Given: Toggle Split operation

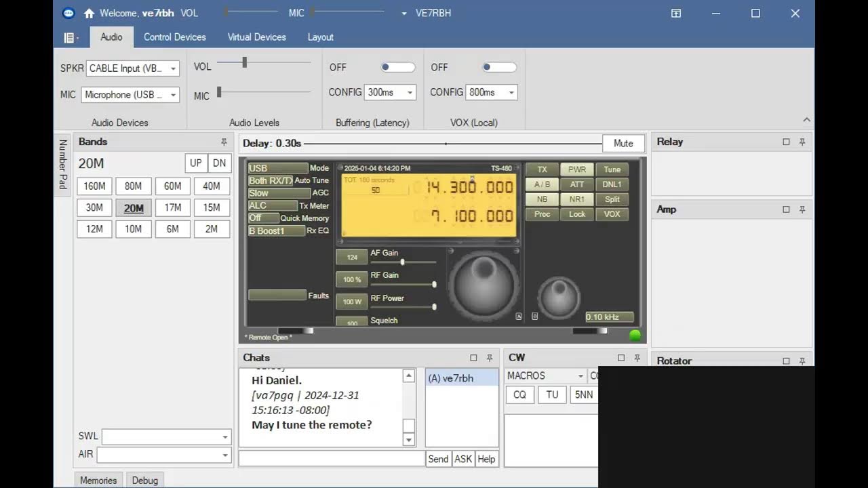Looking at the screenshot, I should (612, 199).
